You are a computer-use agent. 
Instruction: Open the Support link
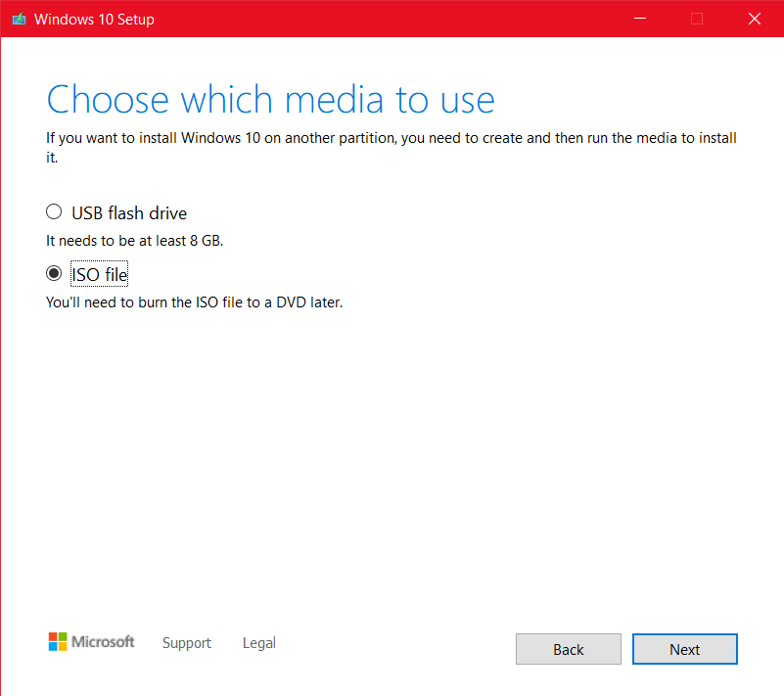[187, 642]
